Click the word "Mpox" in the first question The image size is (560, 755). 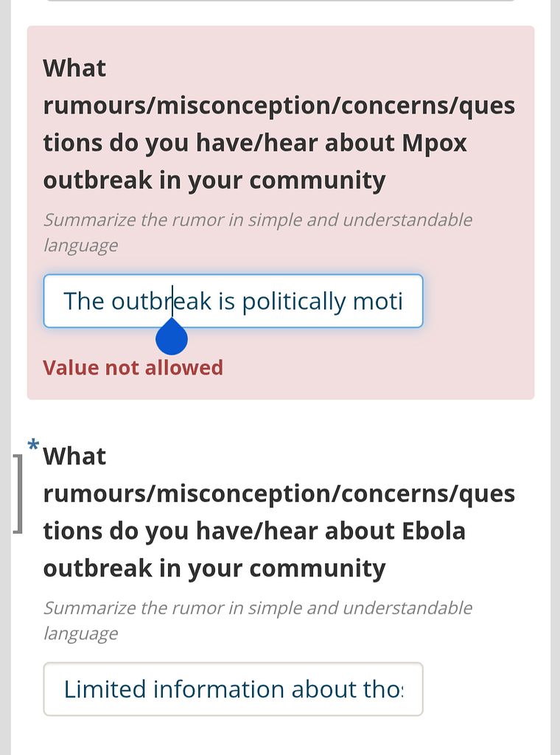pos(435,143)
